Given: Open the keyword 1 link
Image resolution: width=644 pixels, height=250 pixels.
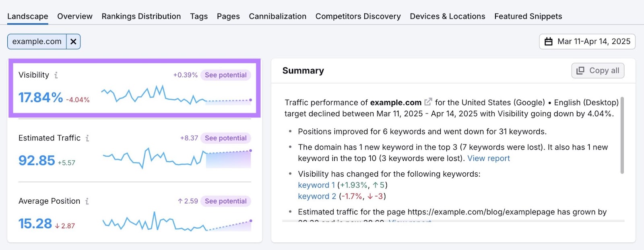Looking at the screenshot, I should click(x=316, y=185).
